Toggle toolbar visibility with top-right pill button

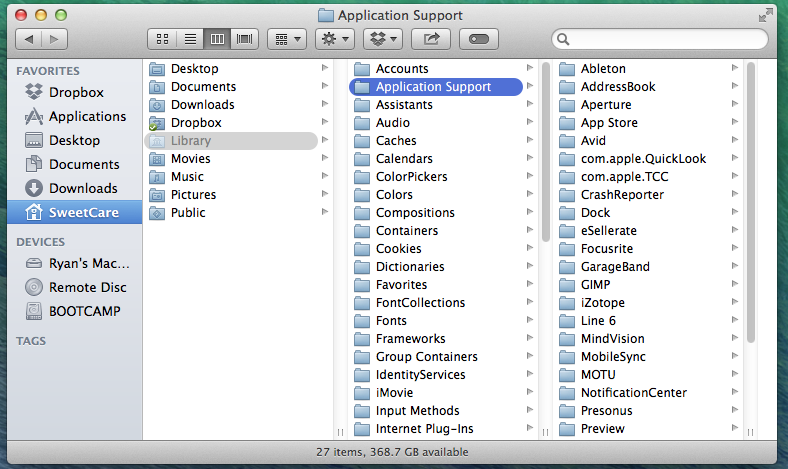tap(765, 15)
